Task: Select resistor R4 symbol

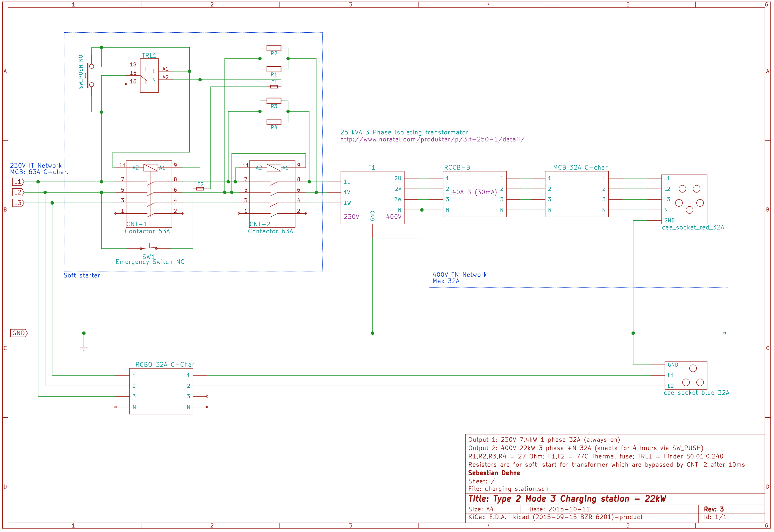Action: tap(274, 122)
